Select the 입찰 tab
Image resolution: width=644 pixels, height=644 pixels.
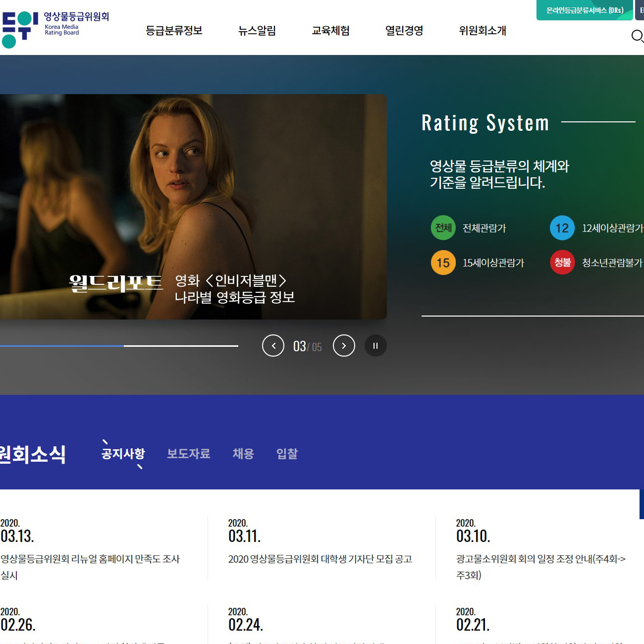(x=287, y=454)
